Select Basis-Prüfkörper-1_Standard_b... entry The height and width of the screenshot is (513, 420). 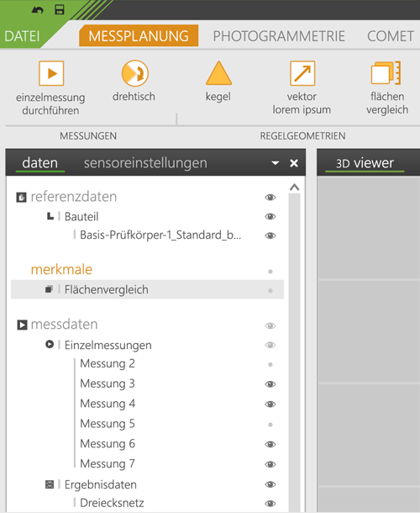(160, 235)
